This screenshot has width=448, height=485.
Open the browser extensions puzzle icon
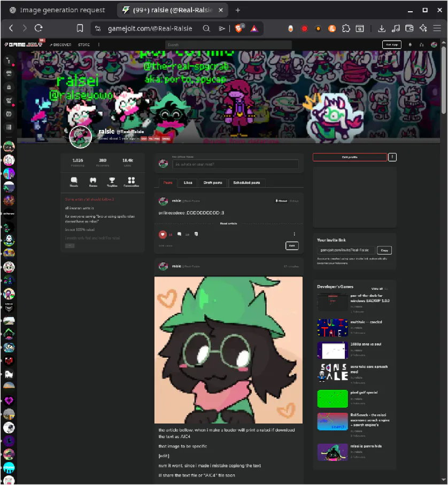346,28
